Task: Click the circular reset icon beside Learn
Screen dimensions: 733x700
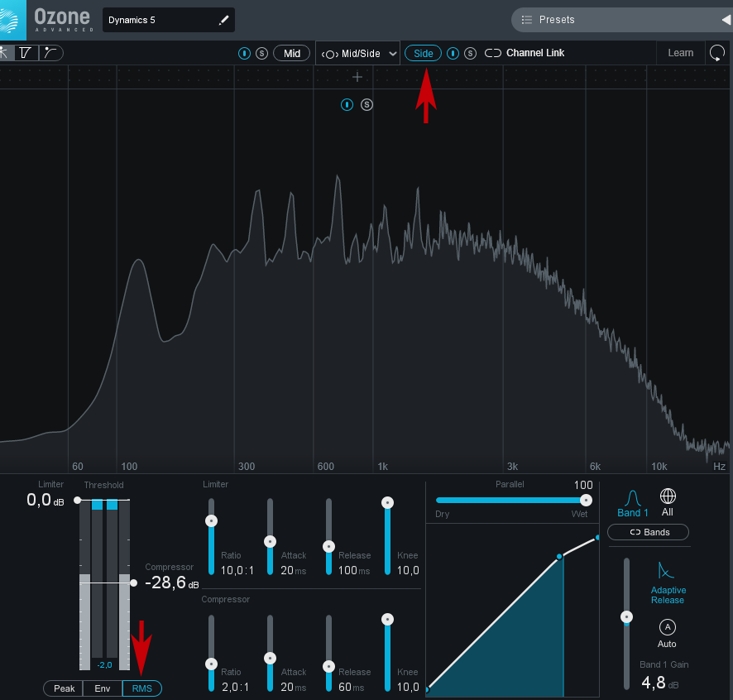Action: [x=717, y=53]
